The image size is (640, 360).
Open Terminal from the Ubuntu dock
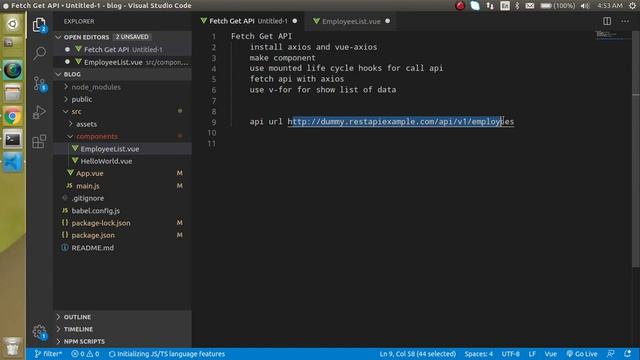tap(12, 140)
